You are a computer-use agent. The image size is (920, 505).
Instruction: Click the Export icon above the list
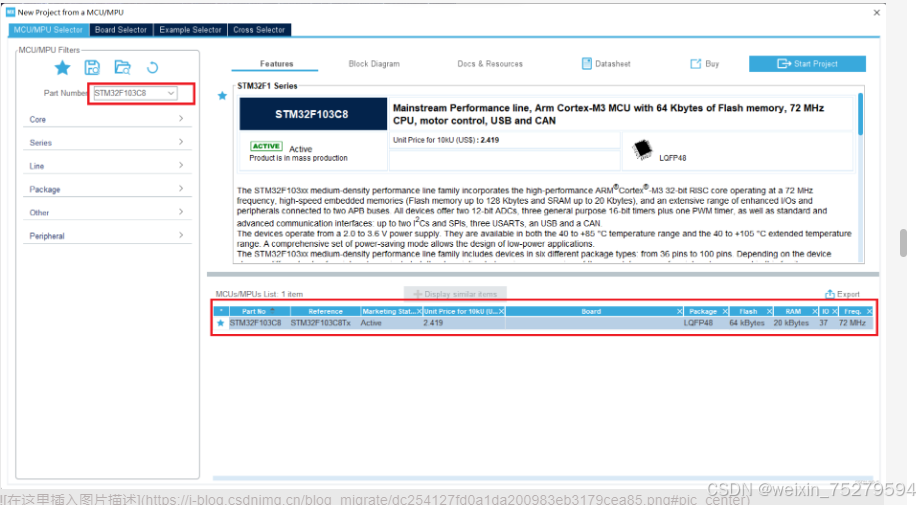coord(830,294)
